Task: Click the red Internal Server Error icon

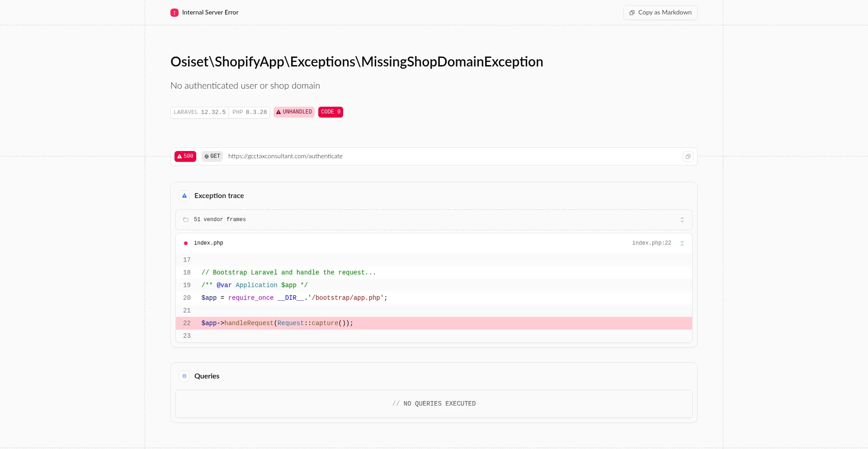Action: point(175,13)
